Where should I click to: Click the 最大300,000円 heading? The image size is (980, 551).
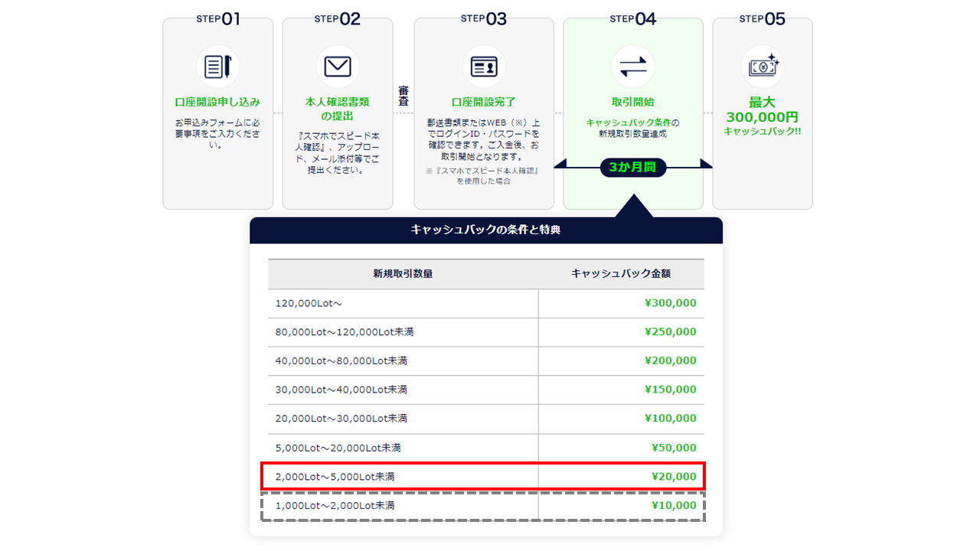tap(763, 109)
